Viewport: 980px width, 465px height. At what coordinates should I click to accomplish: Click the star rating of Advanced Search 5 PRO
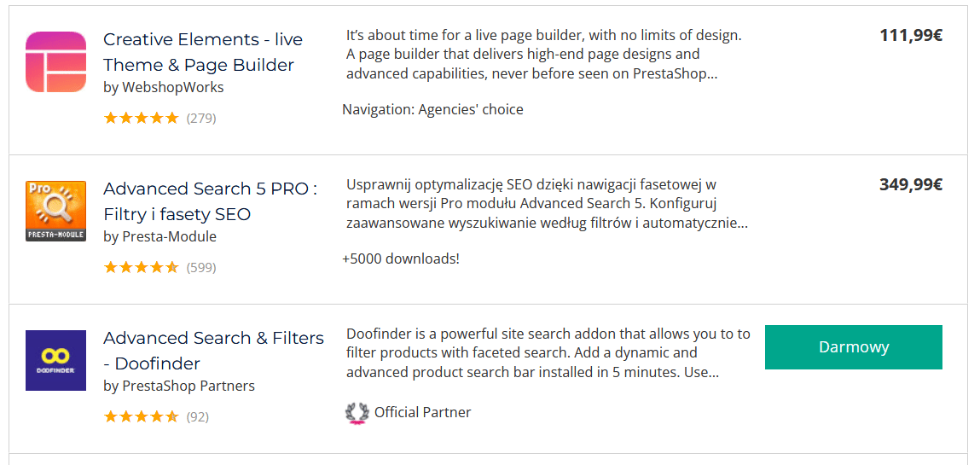142,268
